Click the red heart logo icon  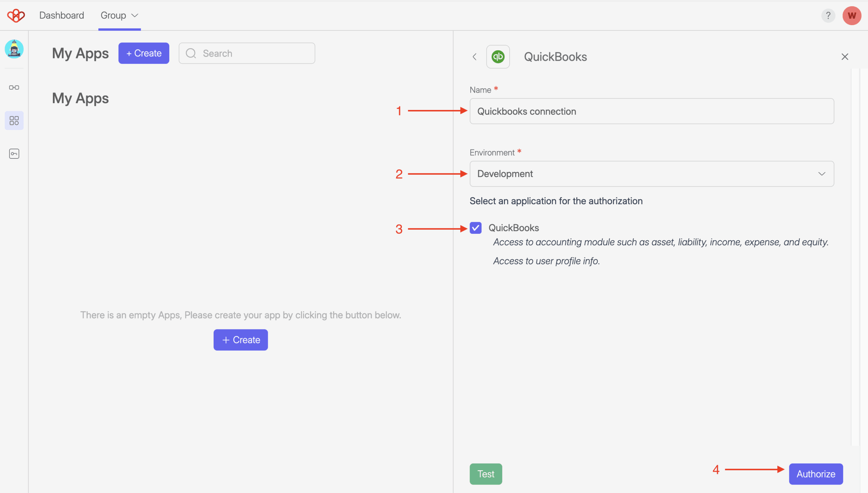16,16
